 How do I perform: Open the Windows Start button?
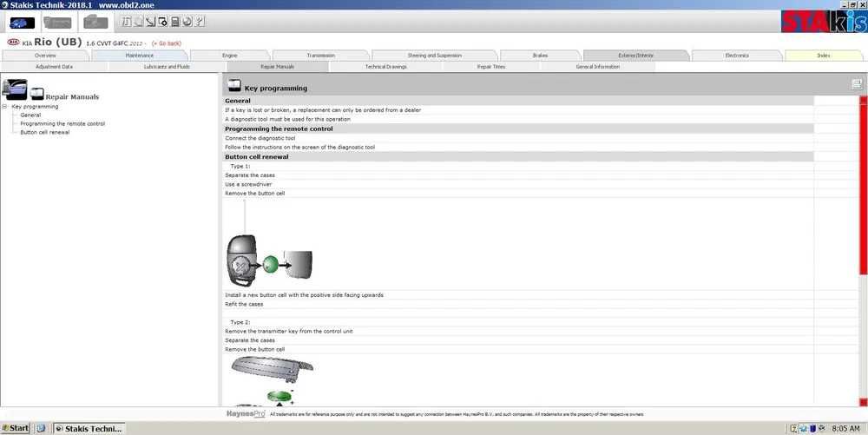click(15, 428)
